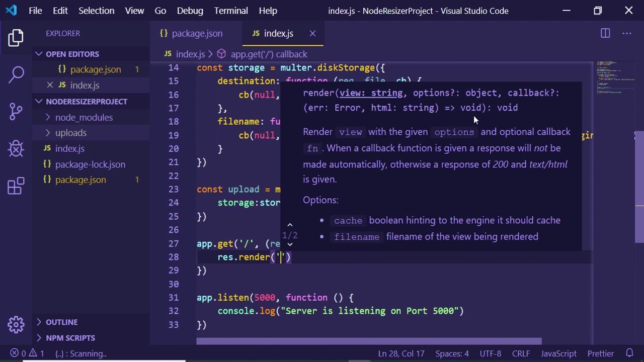The width and height of the screenshot is (644, 362).
Task: Click the Split Editor icon
Action: tap(605, 33)
